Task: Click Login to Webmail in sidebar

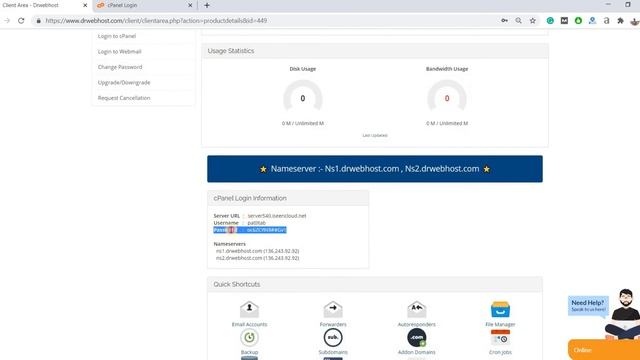Action: tap(120, 51)
